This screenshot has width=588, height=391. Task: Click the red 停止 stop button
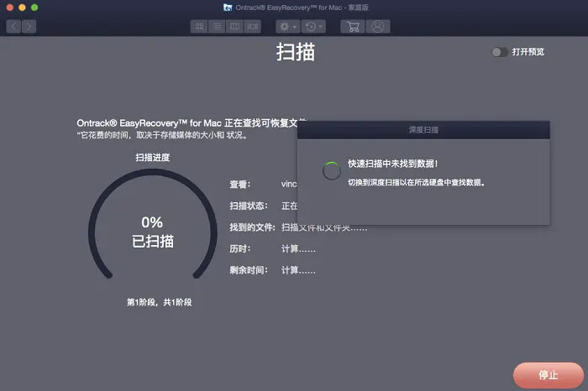click(549, 375)
